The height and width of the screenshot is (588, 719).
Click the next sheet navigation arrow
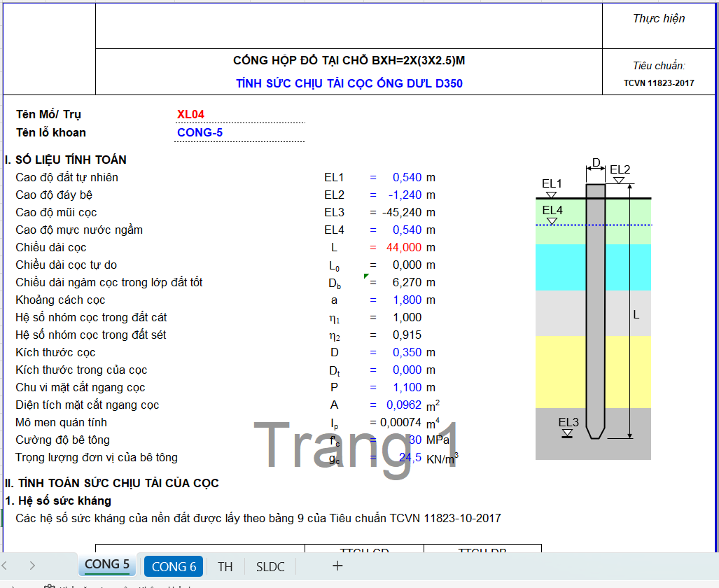pos(32,566)
